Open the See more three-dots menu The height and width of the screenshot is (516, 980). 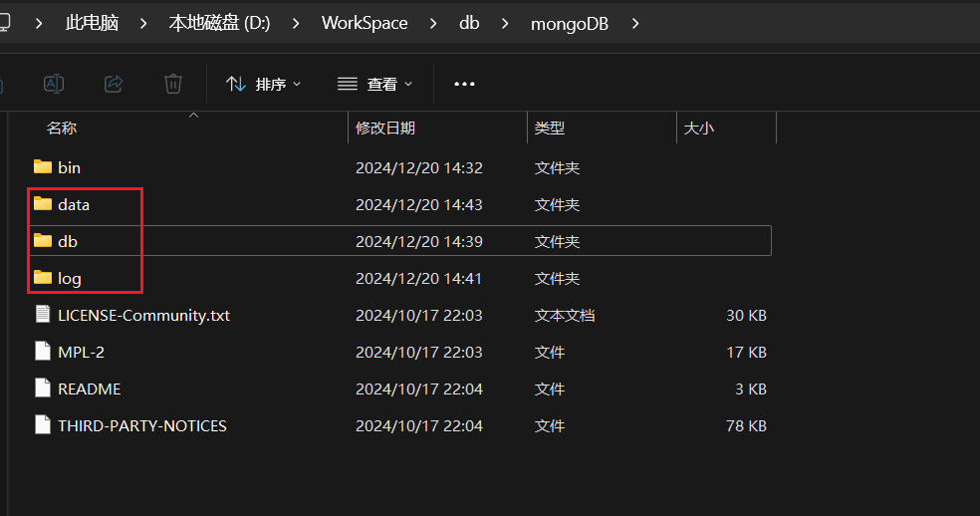tap(464, 85)
